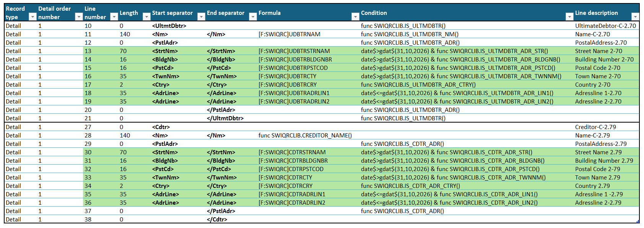Viewport: 644px width, 228px height.
Task: Select the Creditor-C-2.79 description cell
Action: (x=595, y=127)
